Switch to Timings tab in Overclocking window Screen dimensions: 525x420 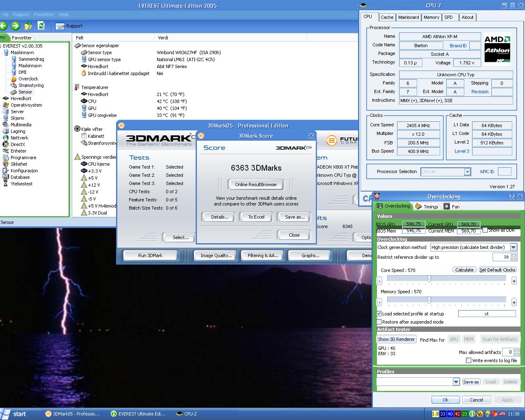[x=427, y=206]
